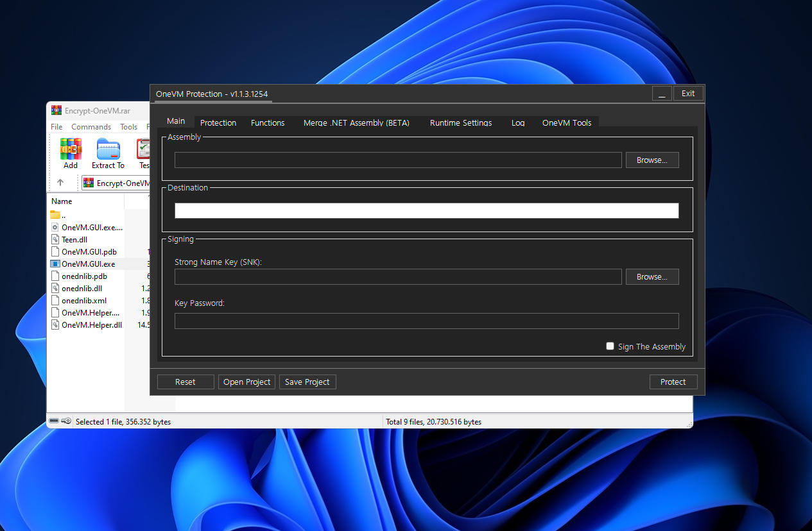Click the Exit button in OneVM window
Screen dimensions: 812x531
tap(688, 93)
